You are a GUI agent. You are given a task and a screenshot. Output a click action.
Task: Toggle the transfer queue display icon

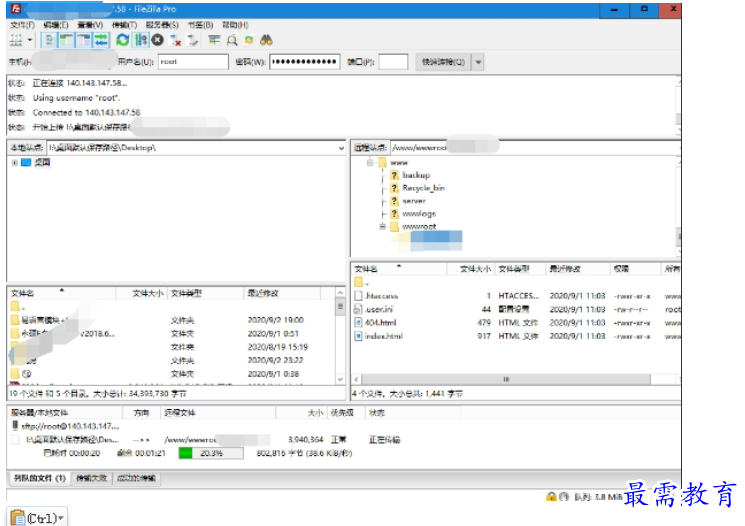tap(99, 40)
